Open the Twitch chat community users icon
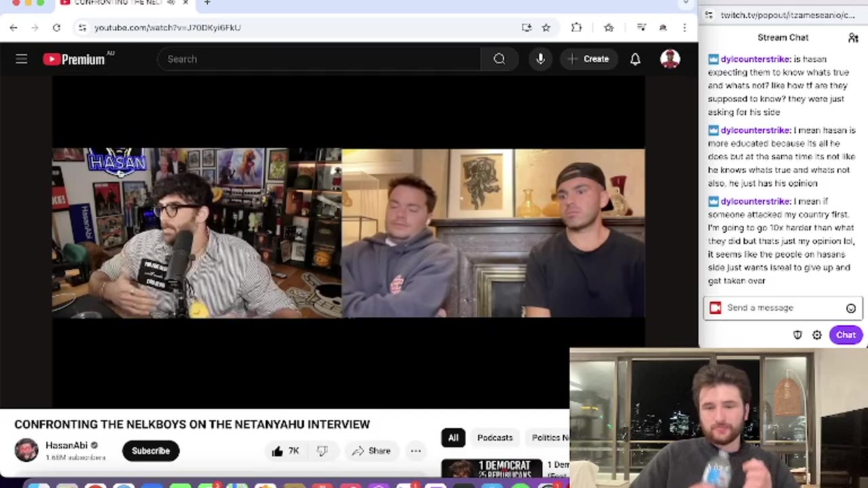The image size is (868, 488). coord(853,38)
